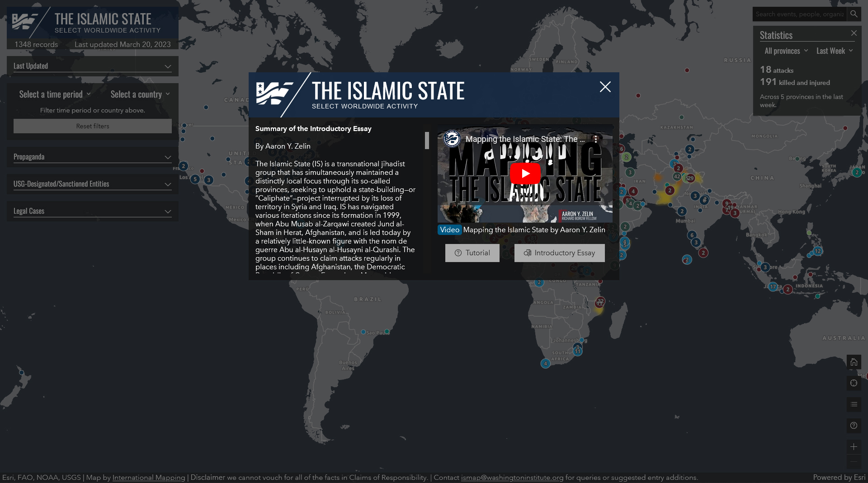The height and width of the screenshot is (483, 868).
Task: Open the Select a time period dropdown
Action: 55,94
